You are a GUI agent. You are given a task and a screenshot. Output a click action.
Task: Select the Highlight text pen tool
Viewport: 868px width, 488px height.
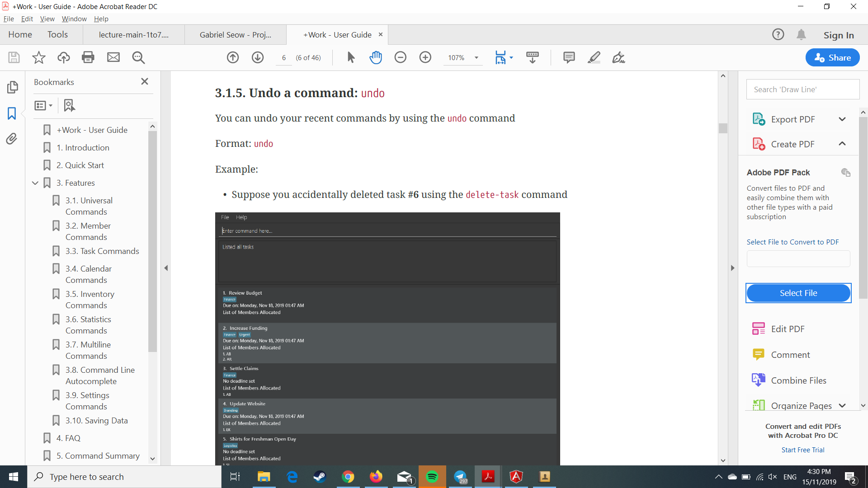[594, 57]
